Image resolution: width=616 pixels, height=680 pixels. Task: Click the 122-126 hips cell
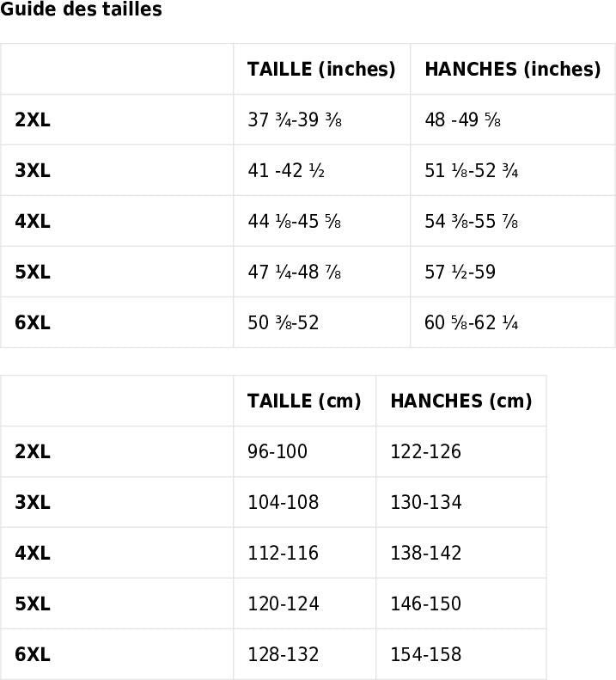[426, 452]
